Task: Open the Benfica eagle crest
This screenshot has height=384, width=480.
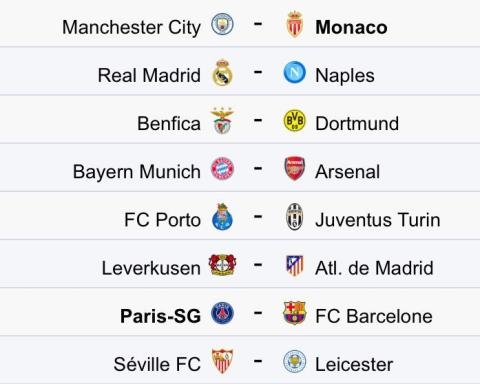Action: click(222, 121)
